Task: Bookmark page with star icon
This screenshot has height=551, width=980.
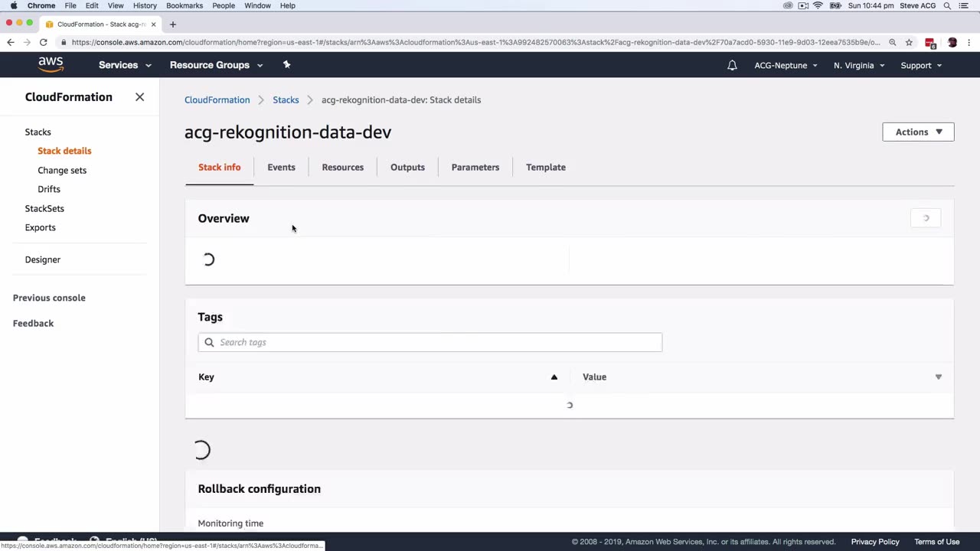Action: [909, 43]
